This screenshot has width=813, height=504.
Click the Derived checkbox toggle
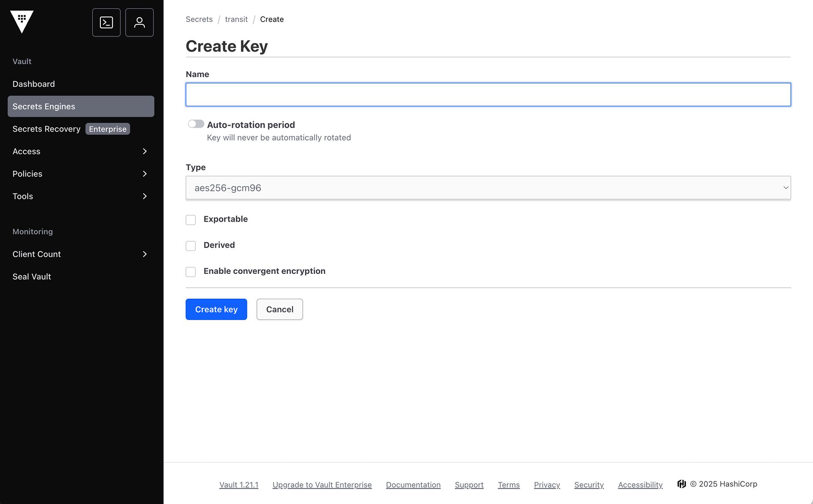point(191,245)
